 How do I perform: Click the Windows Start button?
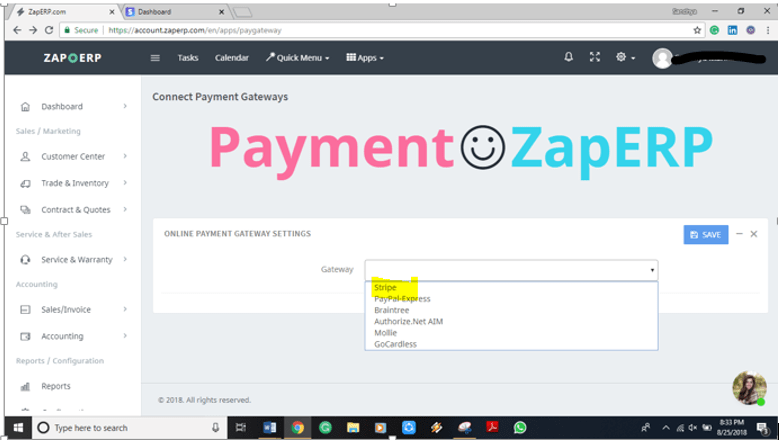(x=18, y=428)
